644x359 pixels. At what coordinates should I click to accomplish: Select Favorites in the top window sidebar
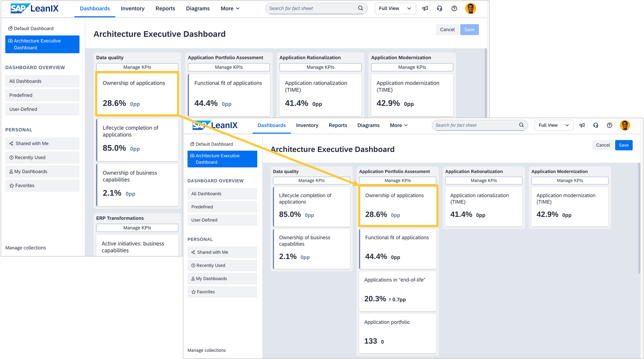point(25,185)
